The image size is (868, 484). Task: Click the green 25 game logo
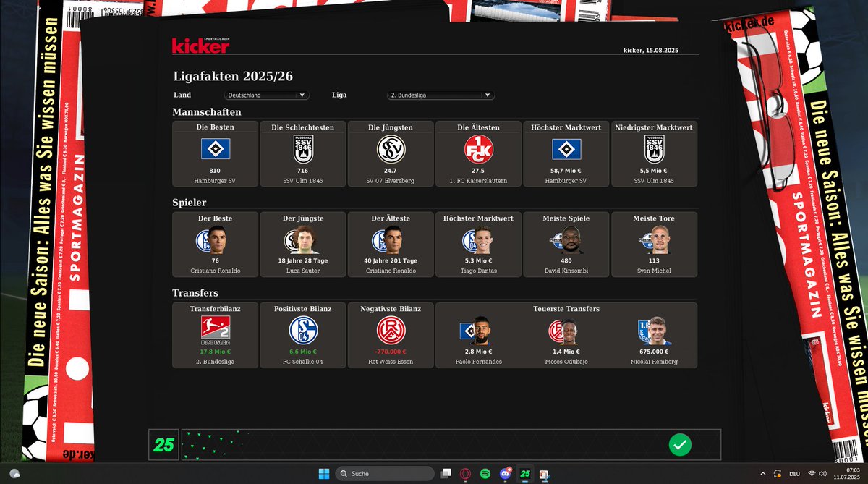click(x=164, y=445)
